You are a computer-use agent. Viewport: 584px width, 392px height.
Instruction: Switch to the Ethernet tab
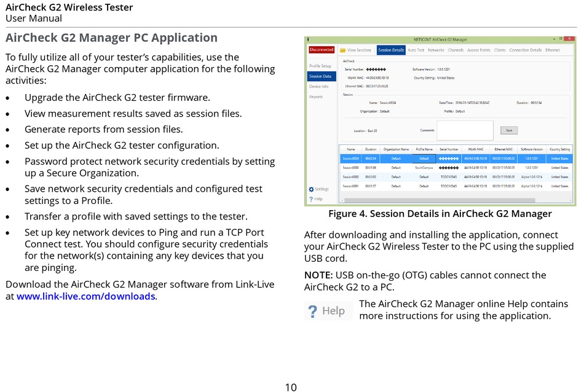point(553,50)
